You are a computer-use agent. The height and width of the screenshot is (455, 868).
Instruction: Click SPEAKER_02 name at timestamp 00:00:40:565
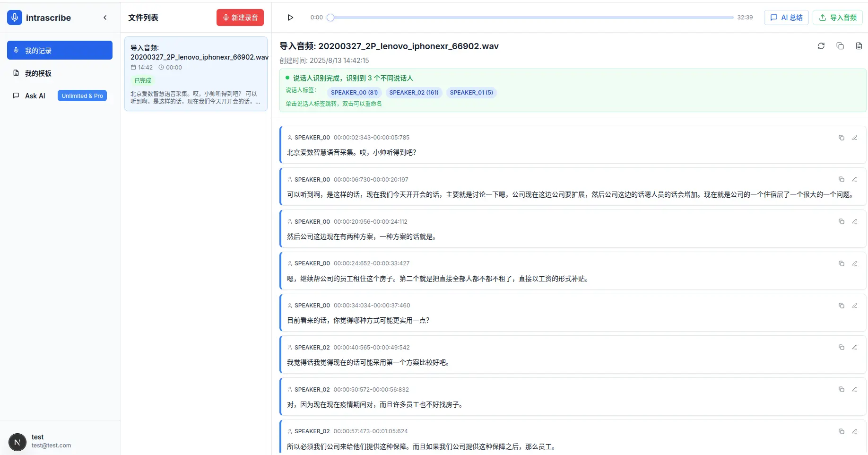pos(312,347)
